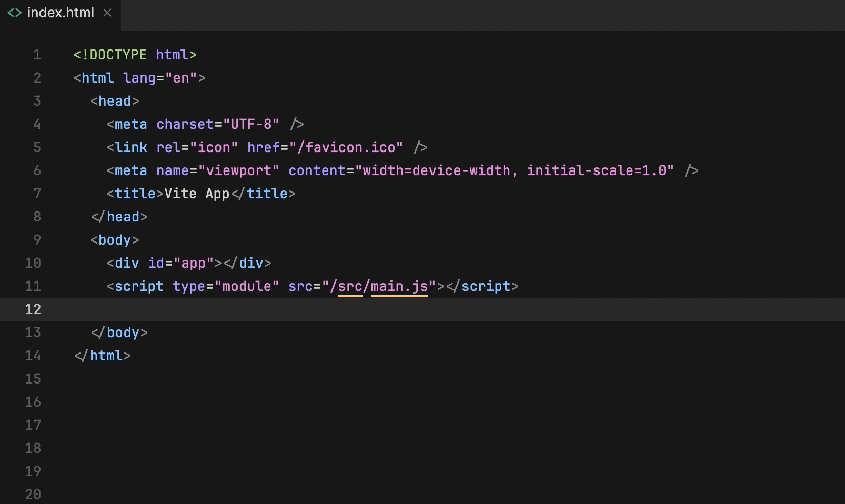Click line number 1 in the gutter

(37, 55)
